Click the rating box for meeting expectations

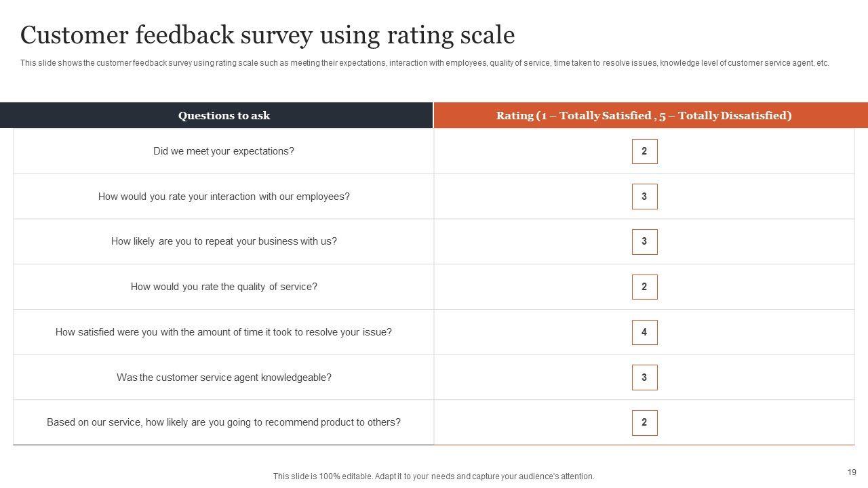[x=644, y=151]
